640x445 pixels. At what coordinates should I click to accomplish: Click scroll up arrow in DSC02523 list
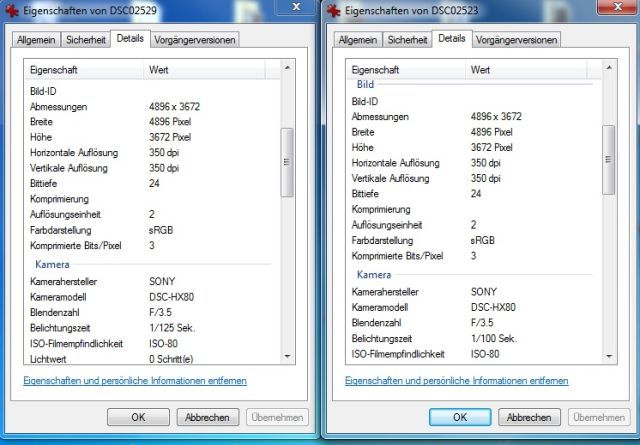coord(609,67)
